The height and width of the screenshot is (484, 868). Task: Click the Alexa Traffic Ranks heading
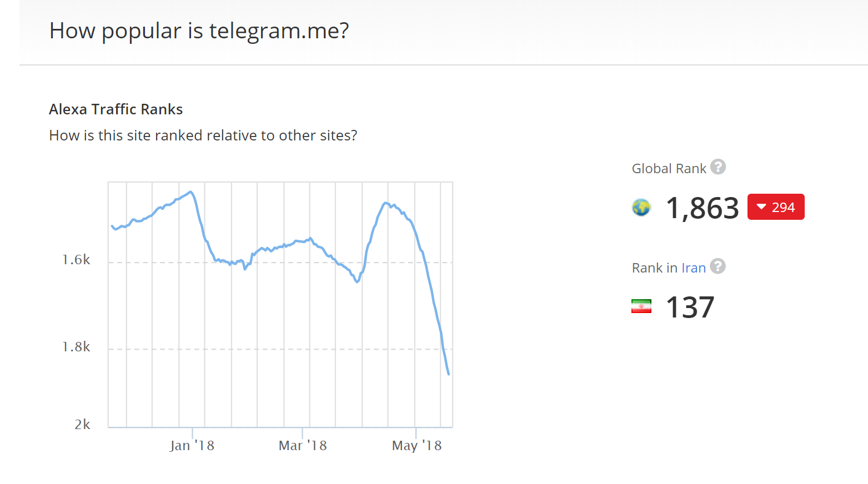point(116,109)
